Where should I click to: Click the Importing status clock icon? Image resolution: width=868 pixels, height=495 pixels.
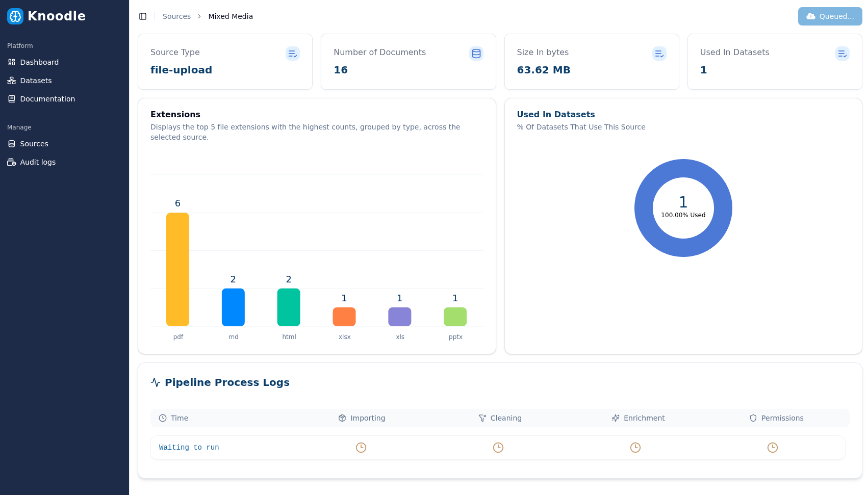[x=361, y=448]
